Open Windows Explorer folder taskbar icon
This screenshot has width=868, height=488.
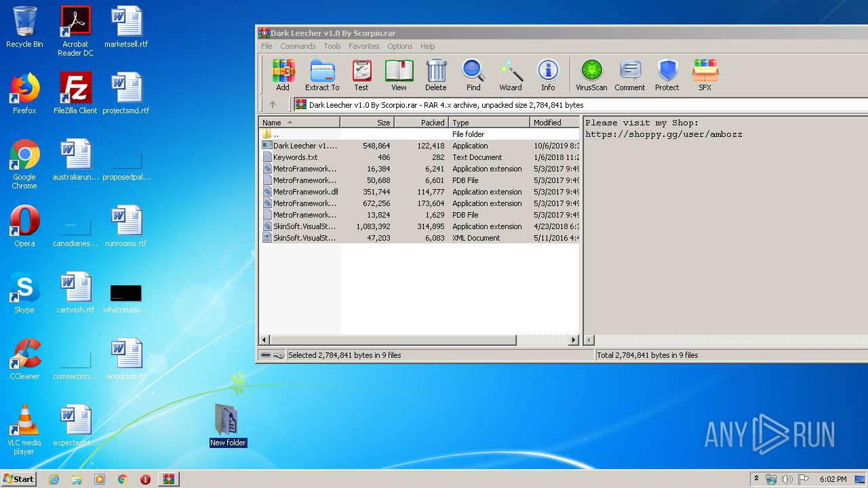coord(77,479)
